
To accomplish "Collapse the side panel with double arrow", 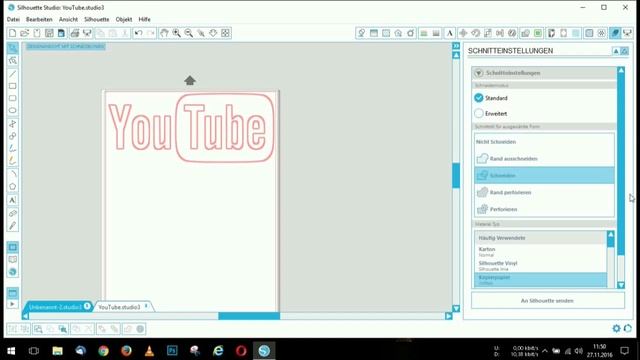I will [x=456, y=46].
